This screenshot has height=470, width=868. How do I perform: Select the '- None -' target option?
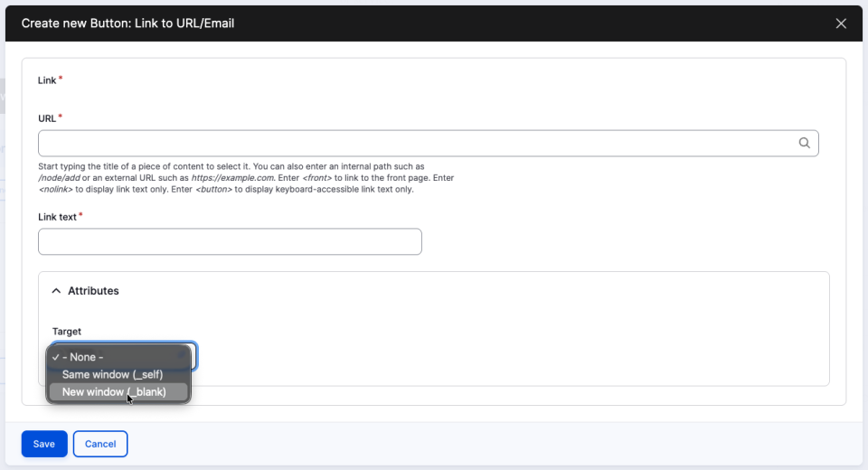118,357
